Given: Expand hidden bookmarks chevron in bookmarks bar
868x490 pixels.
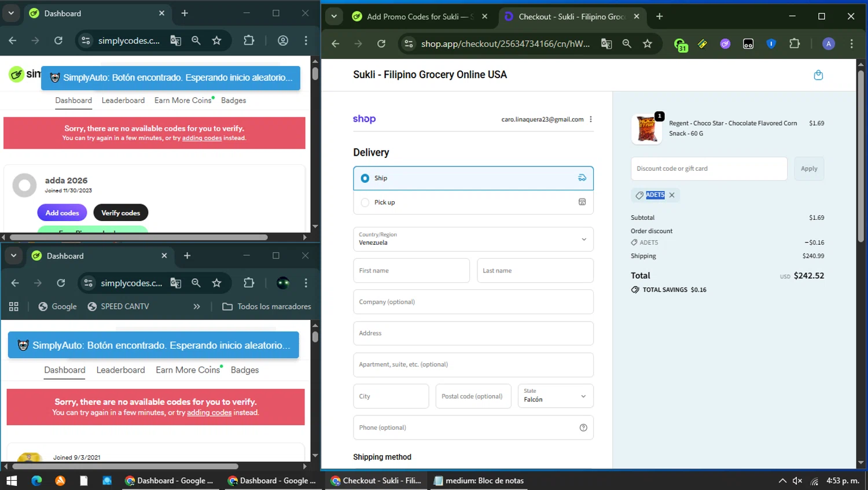Looking at the screenshot, I should tap(197, 307).
